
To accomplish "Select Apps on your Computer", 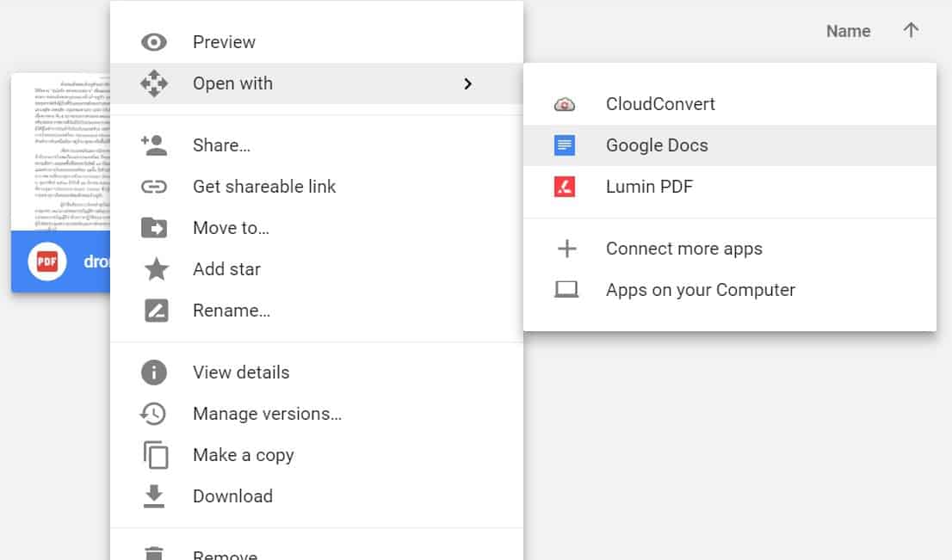I will tap(700, 290).
